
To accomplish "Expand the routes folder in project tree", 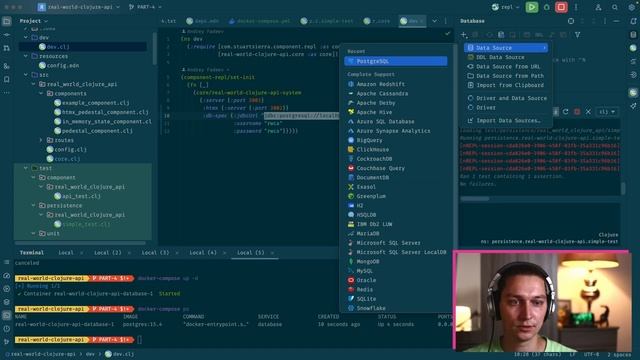I will [41, 140].
